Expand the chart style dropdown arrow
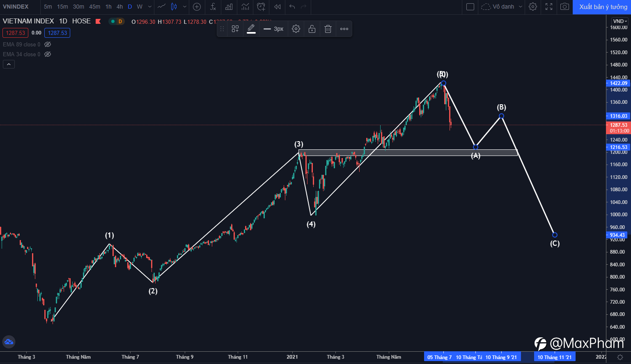 185,7
